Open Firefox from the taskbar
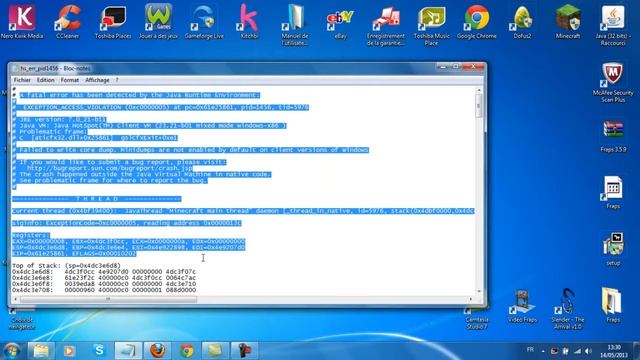 [158, 351]
